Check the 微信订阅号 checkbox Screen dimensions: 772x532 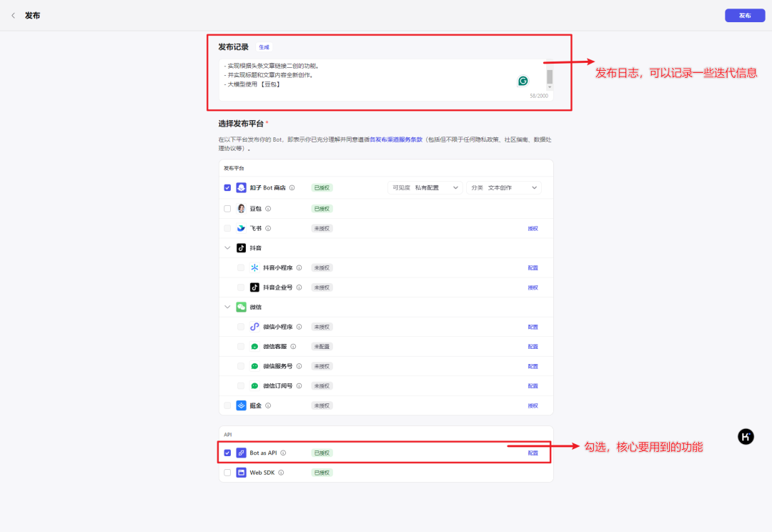click(x=241, y=386)
